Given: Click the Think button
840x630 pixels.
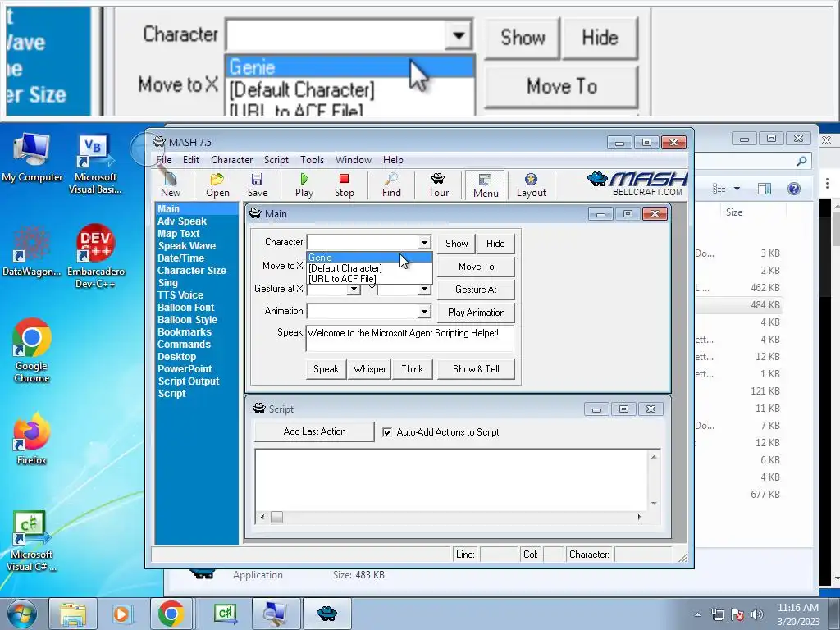Looking at the screenshot, I should tap(412, 369).
